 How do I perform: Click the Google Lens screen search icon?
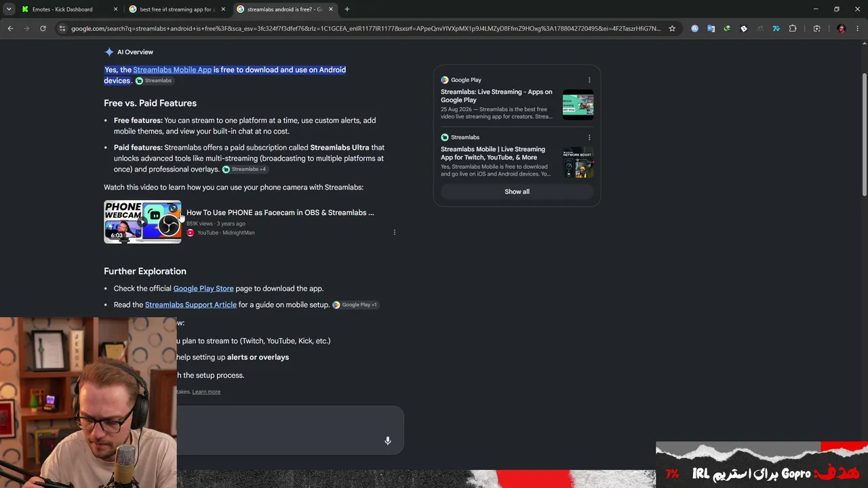tap(816, 28)
